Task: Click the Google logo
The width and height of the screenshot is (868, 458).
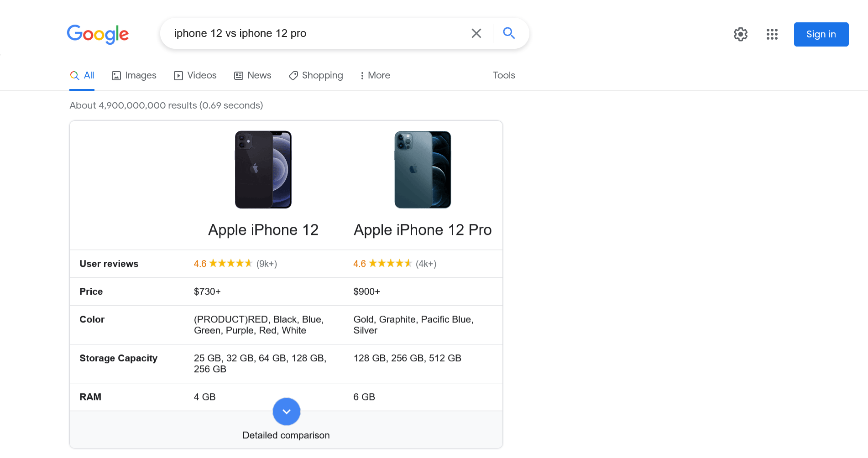Action: 98,34
